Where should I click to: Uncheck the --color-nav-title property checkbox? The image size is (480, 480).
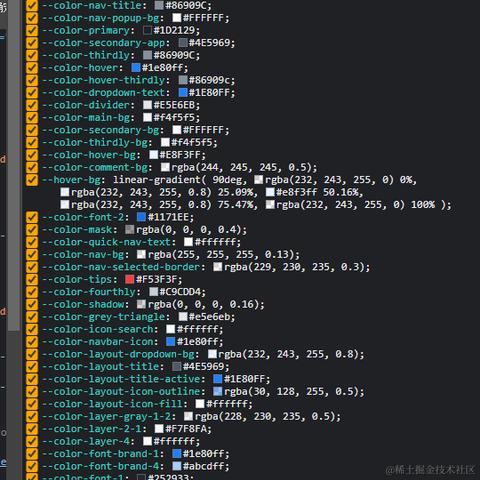[32, 5]
